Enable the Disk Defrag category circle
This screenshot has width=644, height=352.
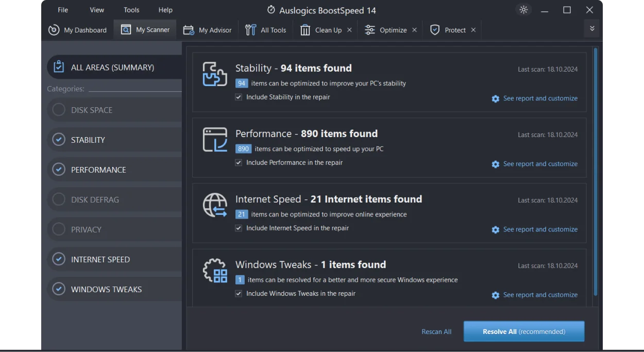pos(59,199)
